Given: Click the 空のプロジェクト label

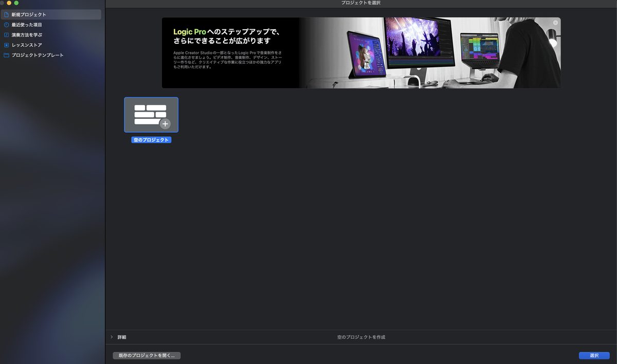Looking at the screenshot, I should pyautogui.click(x=151, y=140).
